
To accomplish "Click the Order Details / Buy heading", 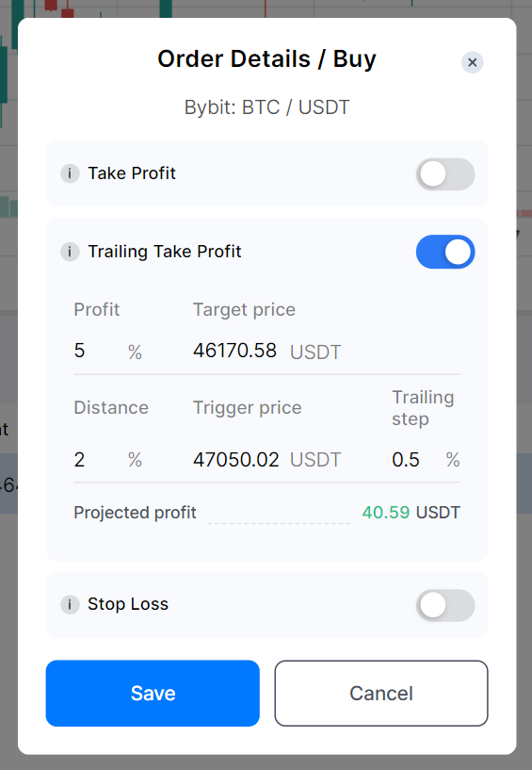I will (266, 59).
